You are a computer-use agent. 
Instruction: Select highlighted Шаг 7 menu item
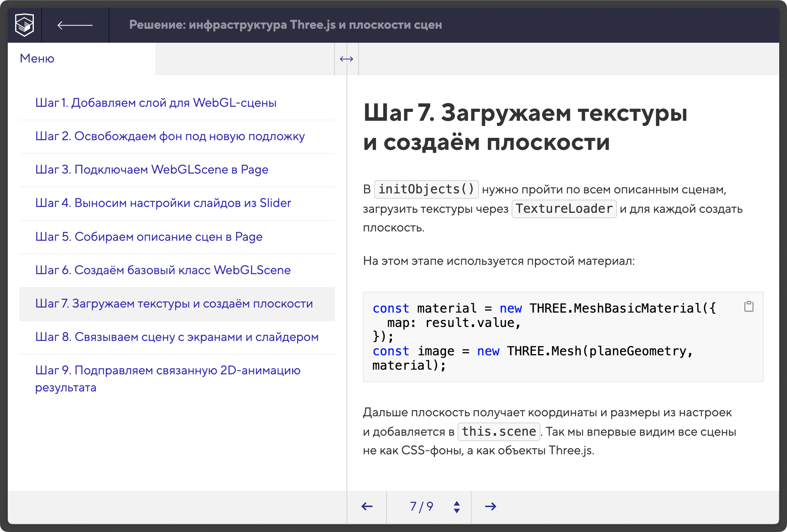pyautogui.click(x=174, y=304)
